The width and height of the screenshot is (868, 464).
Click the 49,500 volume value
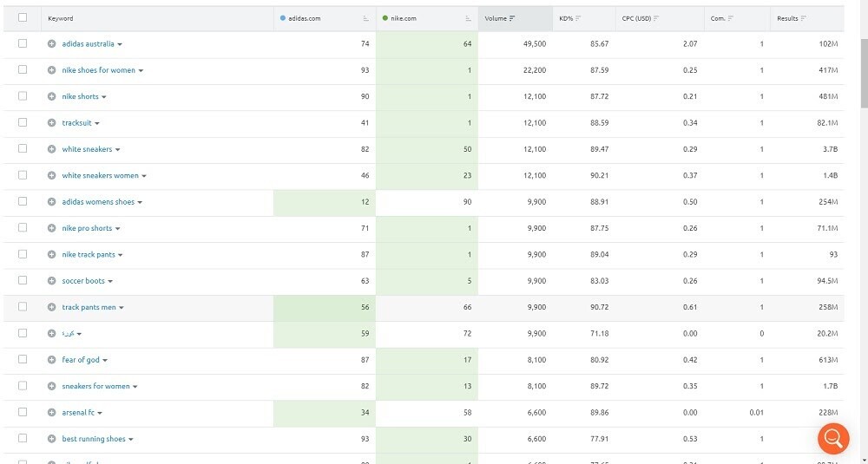pyautogui.click(x=534, y=43)
